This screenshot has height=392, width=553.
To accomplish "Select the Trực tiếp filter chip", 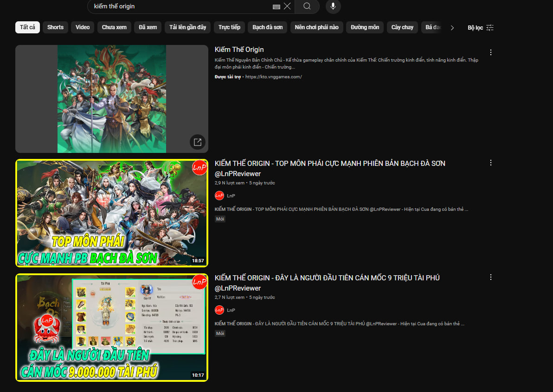I will click(x=229, y=27).
